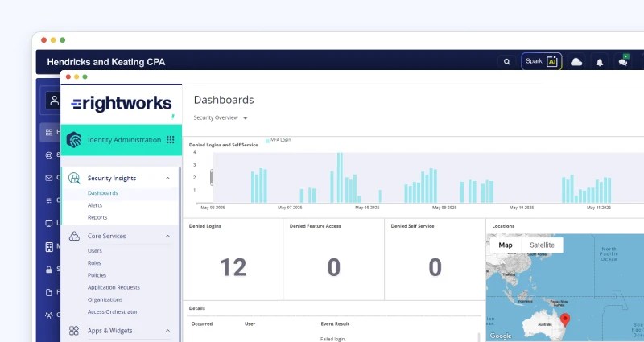Click the building icon in back window sidebar

click(49, 246)
